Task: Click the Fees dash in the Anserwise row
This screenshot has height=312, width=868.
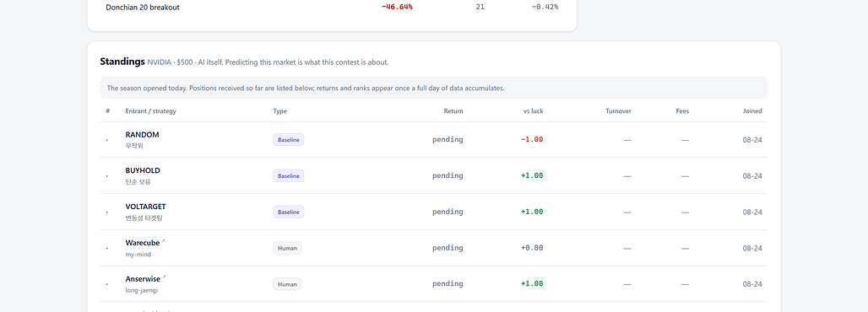Action: click(686, 284)
